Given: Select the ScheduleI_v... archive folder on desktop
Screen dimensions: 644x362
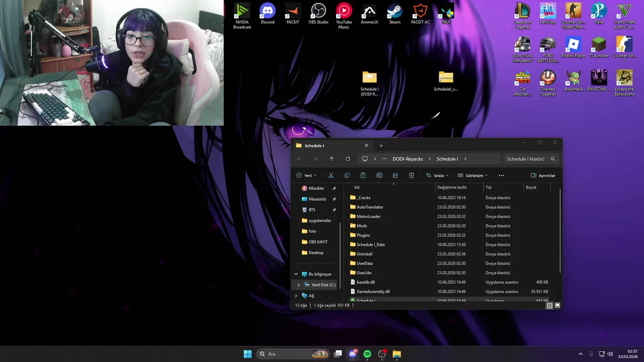Looking at the screenshot, I should pos(446,81).
